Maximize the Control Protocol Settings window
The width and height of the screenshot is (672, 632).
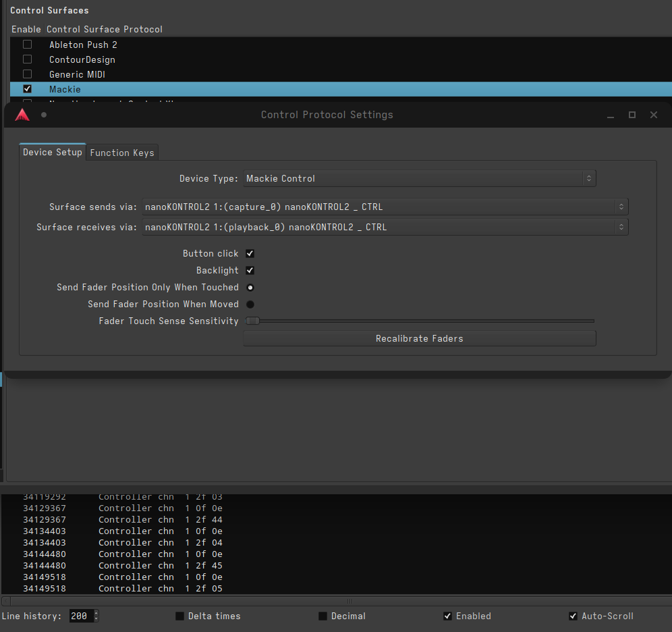coord(632,115)
